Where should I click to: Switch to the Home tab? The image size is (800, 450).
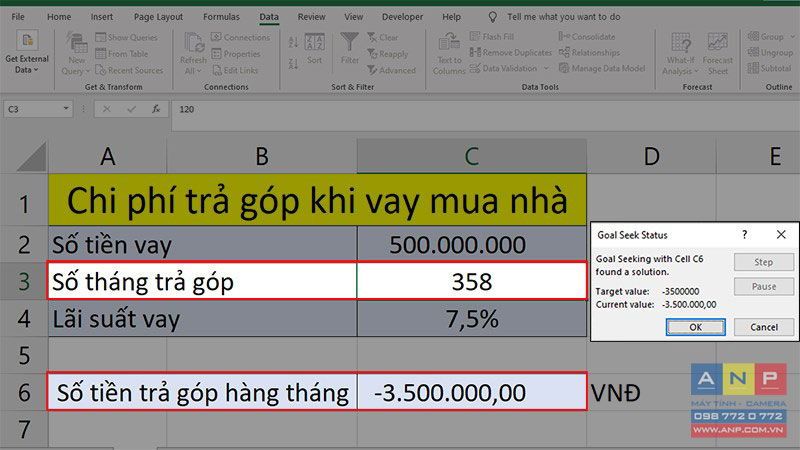59,17
